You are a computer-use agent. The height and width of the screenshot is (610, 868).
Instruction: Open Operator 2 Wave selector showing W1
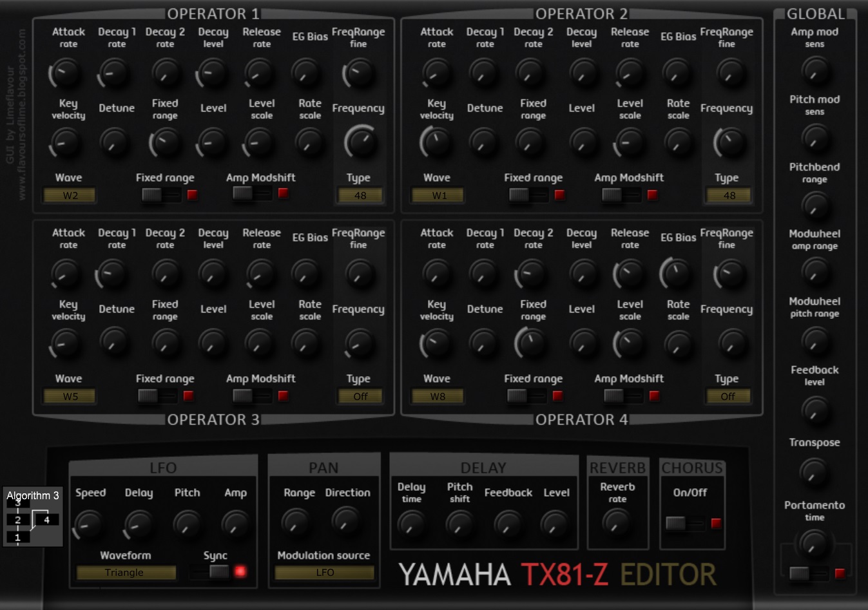tap(438, 196)
